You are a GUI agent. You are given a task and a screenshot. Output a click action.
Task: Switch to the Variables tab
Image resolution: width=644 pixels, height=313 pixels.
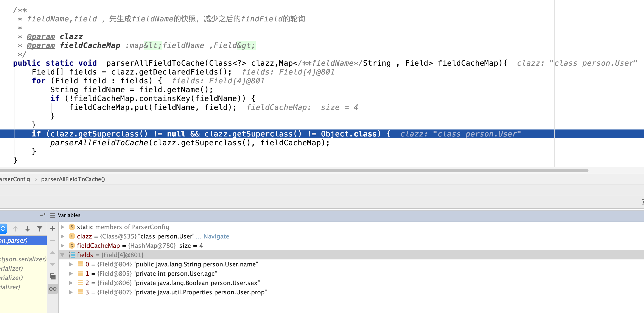[x=69, y=215]
